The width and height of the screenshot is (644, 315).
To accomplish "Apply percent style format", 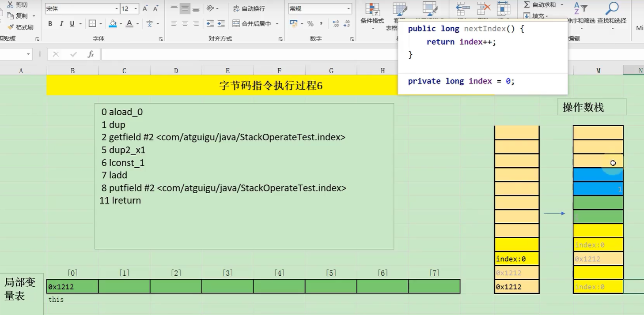I will tap(311, 24).
